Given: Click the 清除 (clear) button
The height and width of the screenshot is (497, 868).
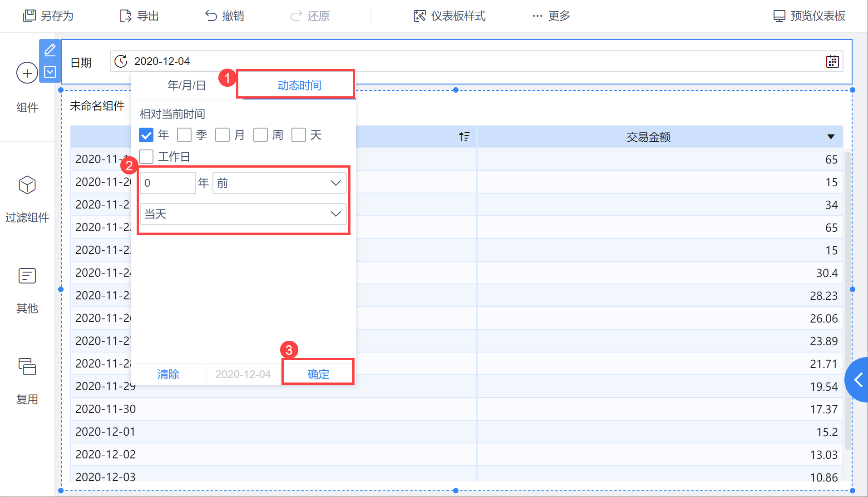Looking at the screenshot, I should point(168,374).
